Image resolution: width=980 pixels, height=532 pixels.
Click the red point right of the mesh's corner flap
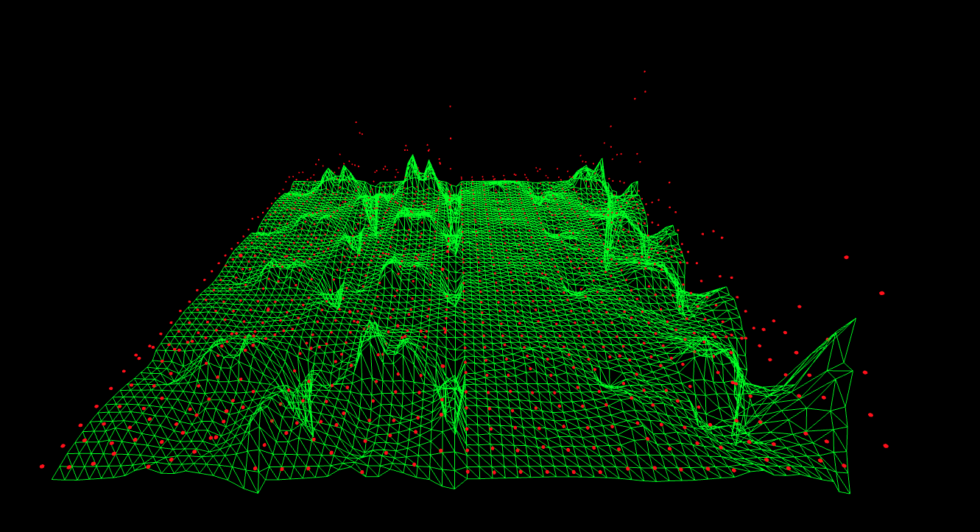(865, 372)
